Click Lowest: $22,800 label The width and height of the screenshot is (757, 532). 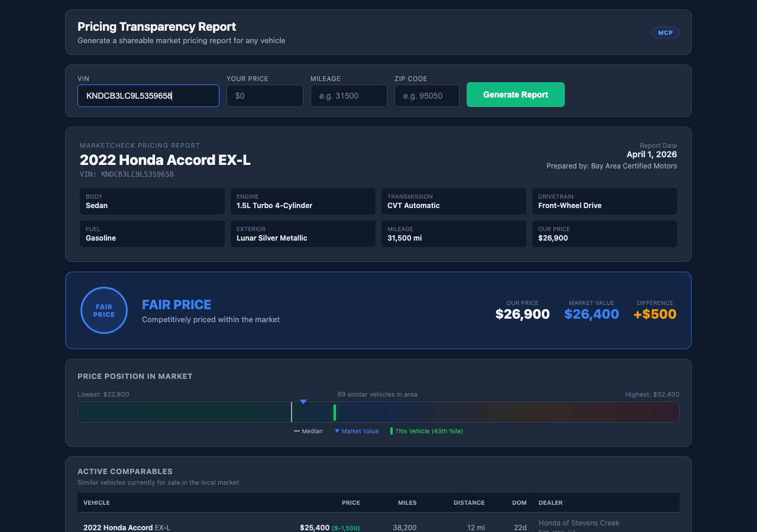point(103,394)
